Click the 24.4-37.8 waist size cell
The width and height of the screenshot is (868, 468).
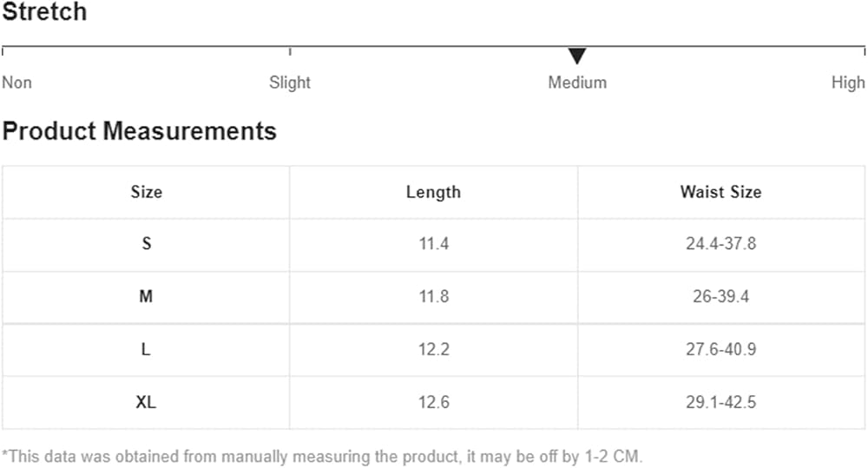point(720,244)
